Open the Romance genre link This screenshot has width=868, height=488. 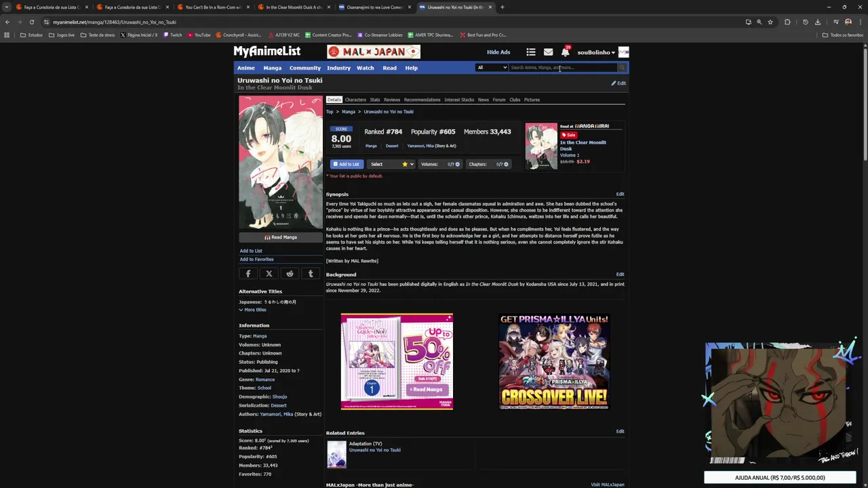(265, 380)
